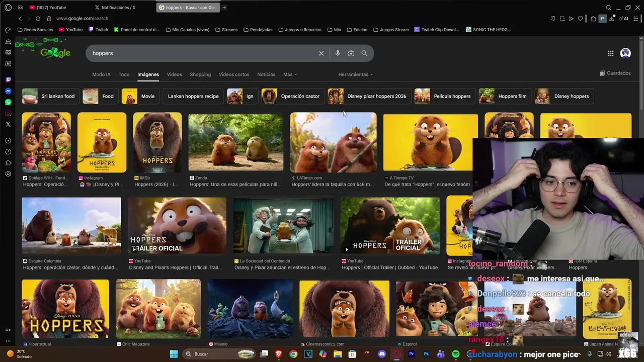Viewport: 644px width, 362px height.
Task: Switch to the Modo IA tab
Action: [101, 74]
